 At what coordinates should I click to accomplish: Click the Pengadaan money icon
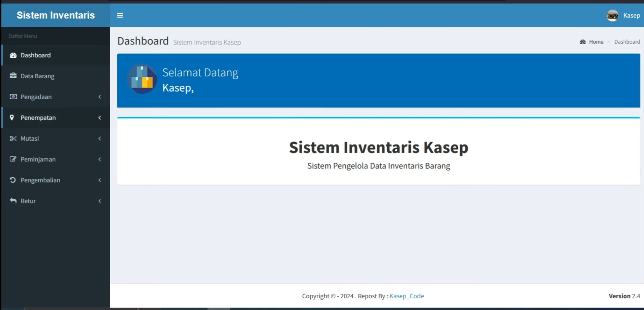[13, 97]
